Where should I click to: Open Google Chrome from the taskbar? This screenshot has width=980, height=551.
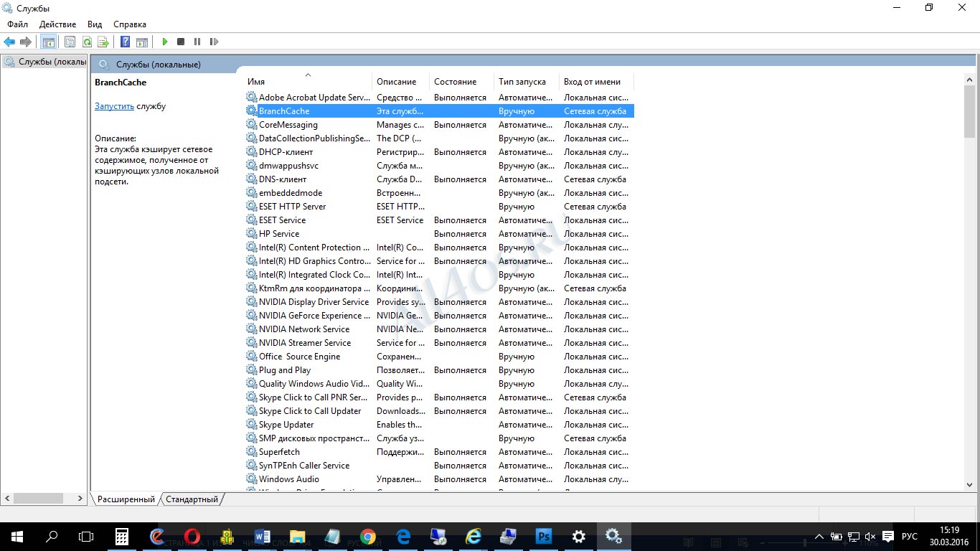click(x=368, y=536)
